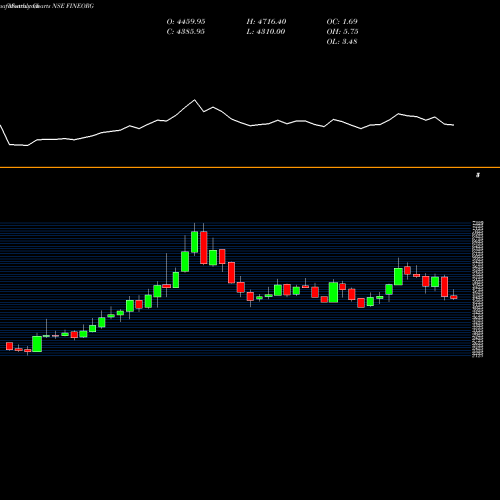Click the high price text "H: 4716.40"
The width and height of the screenshot is (500, 500).
(266, 22)
